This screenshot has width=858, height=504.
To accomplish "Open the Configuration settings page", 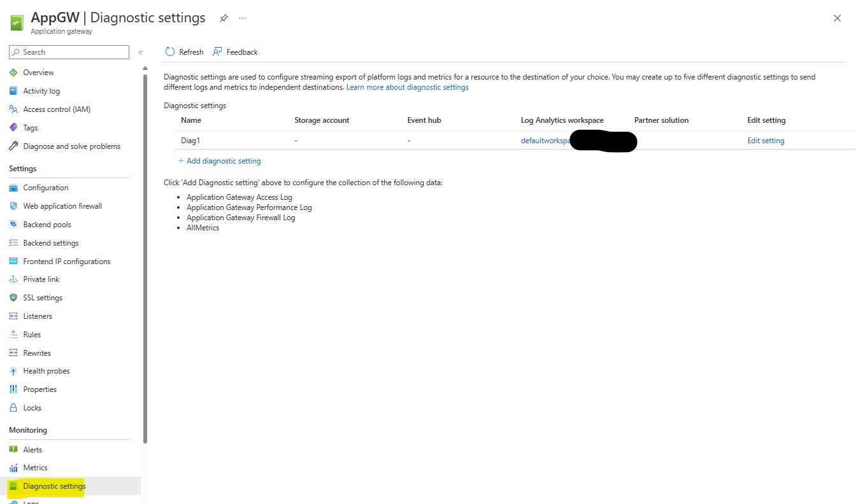I will coord(46,188).
